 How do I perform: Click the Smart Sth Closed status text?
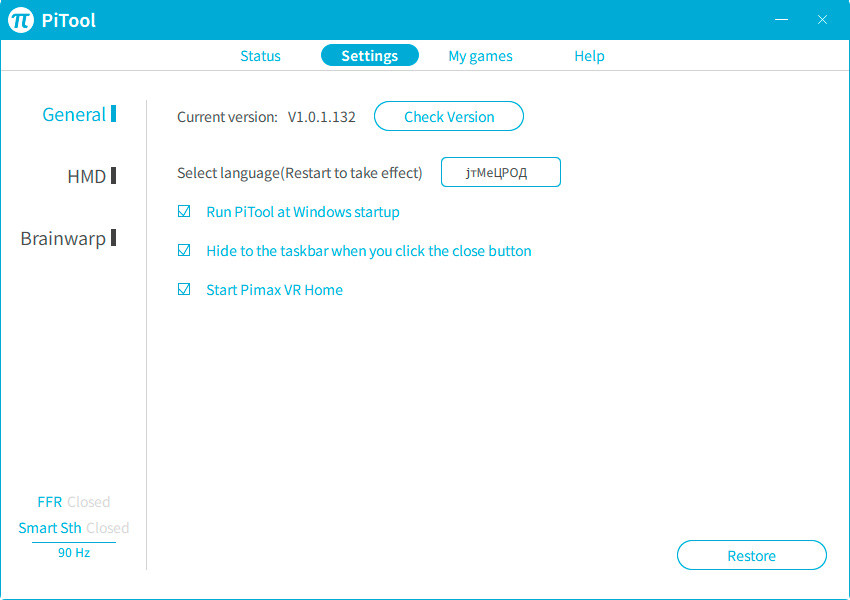(x=74, y=528)
